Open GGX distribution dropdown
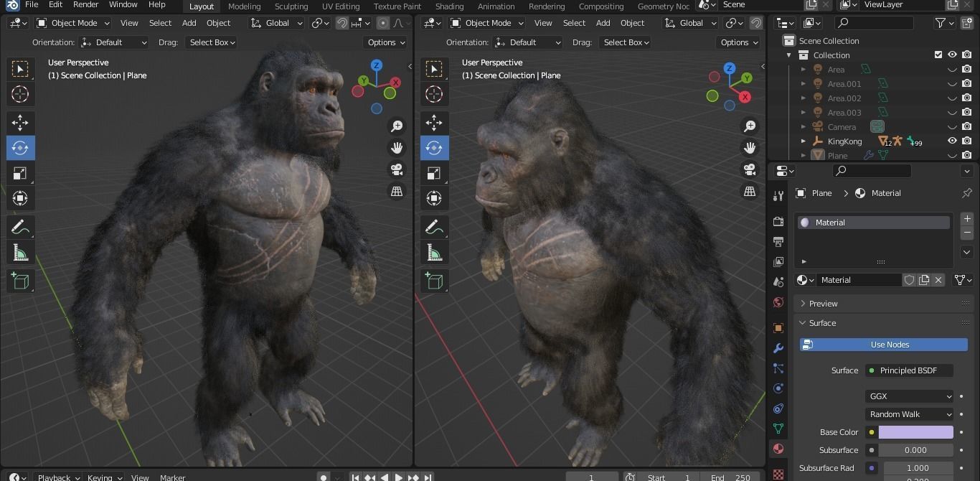Viewport: 980px width, 481px height. pos(909,396)
